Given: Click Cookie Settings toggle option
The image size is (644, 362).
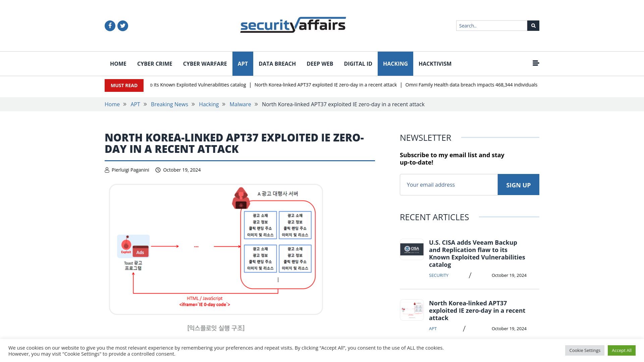Looking at the screenshot, I should tap(585, 350).
